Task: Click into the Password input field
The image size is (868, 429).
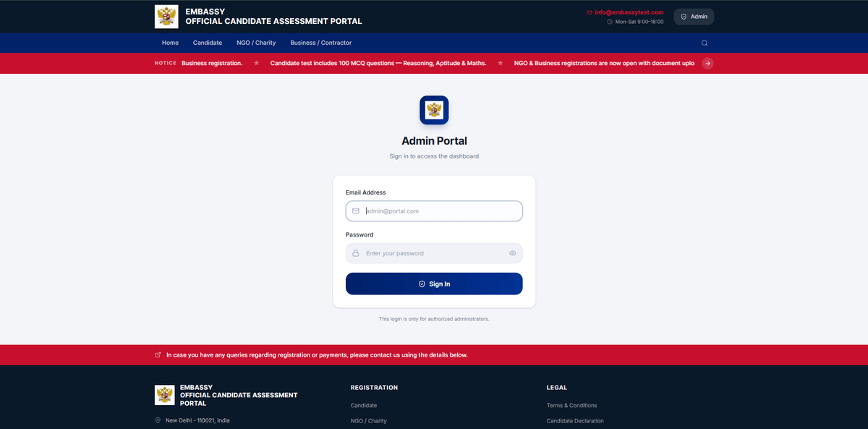Action: (434, 253)
